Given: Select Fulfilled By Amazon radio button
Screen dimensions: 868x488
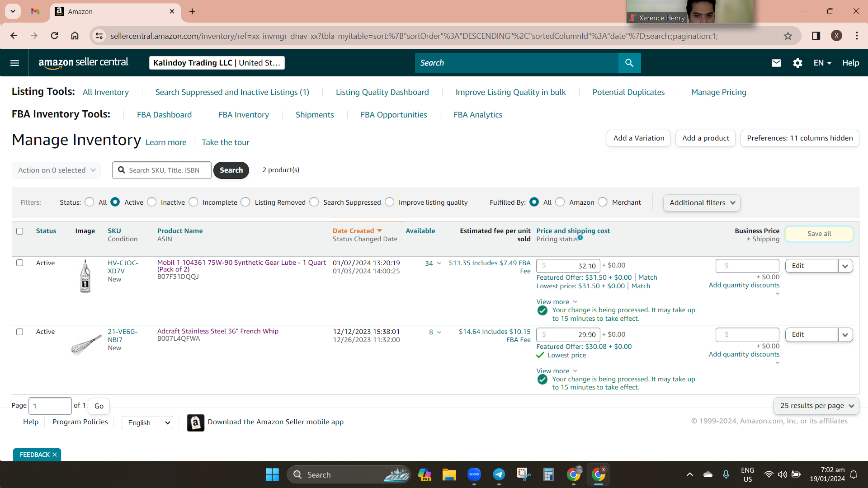Looking at the screenshot, I should pos(560,202).
